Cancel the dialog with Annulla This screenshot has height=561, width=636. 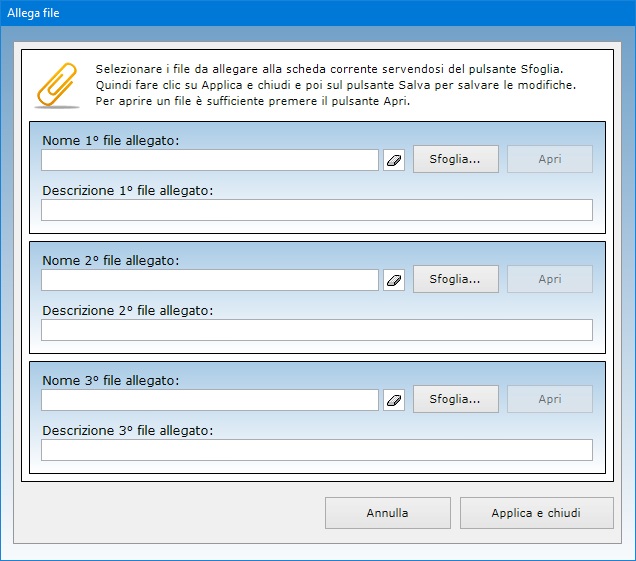387,513
